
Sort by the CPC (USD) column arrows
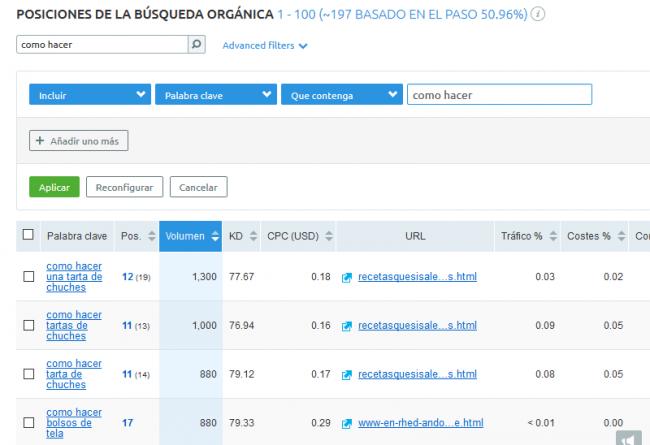(329, 236)
